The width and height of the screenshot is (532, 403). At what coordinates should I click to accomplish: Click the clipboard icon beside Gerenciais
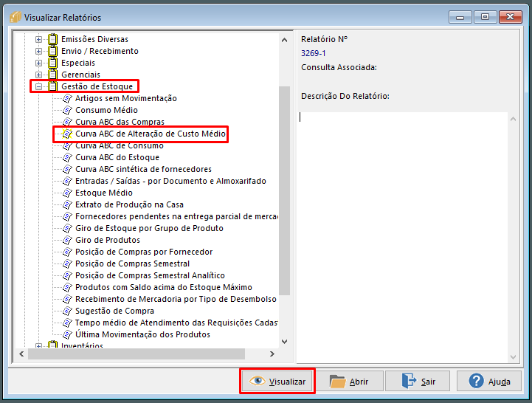[52, 75]
